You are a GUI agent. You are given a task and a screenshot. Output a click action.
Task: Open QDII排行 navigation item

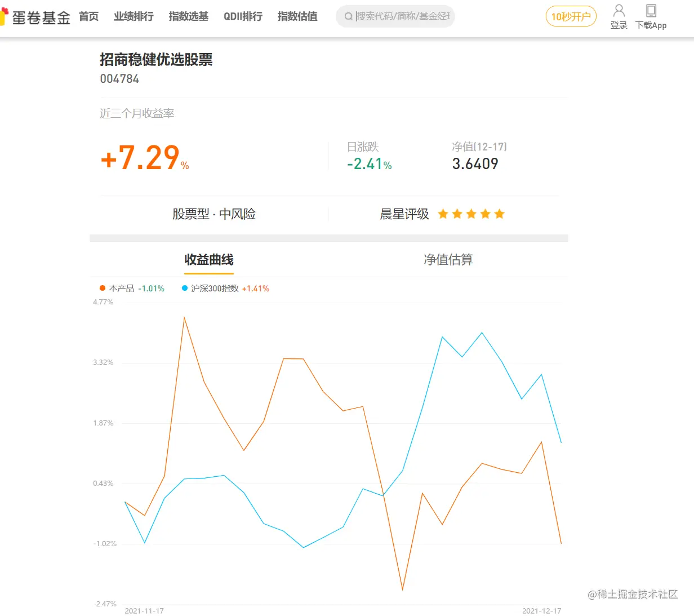(x=243, y=16)
